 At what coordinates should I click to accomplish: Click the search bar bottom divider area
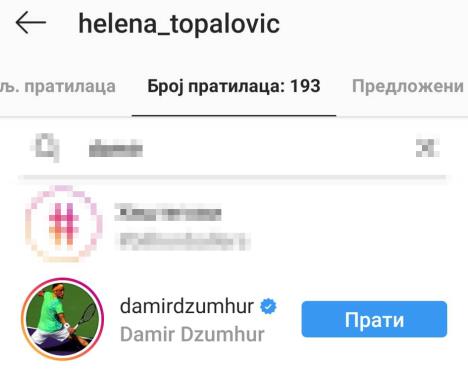pyautogui.click(x=232, y=177)
